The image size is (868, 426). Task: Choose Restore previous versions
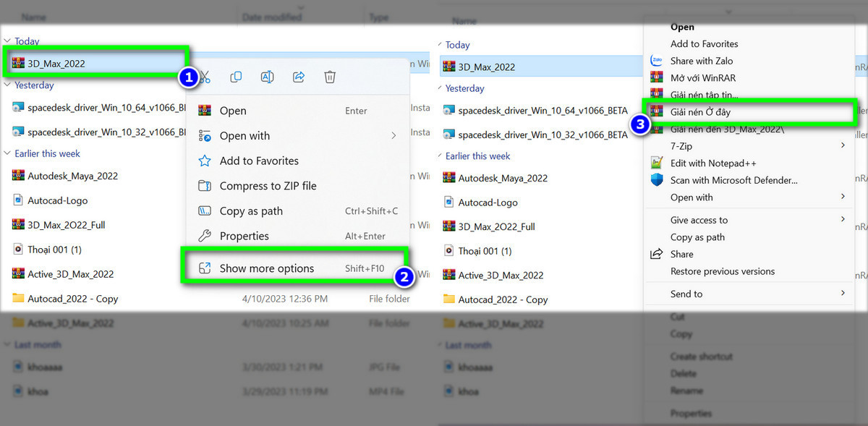tap(723, 271)
